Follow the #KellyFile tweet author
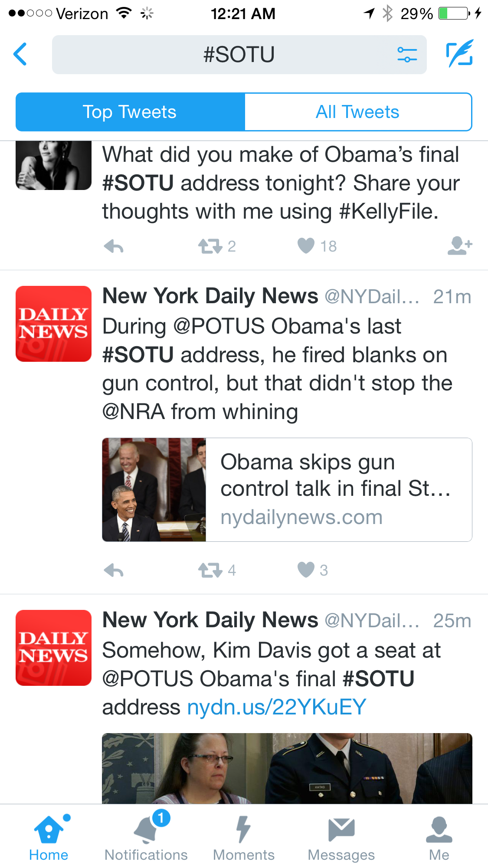Viewport: 488px width, 868px height. click(x=459, y=246)
